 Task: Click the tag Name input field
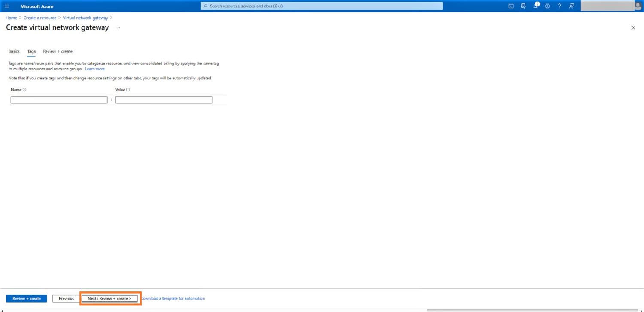tap(59, 100)
